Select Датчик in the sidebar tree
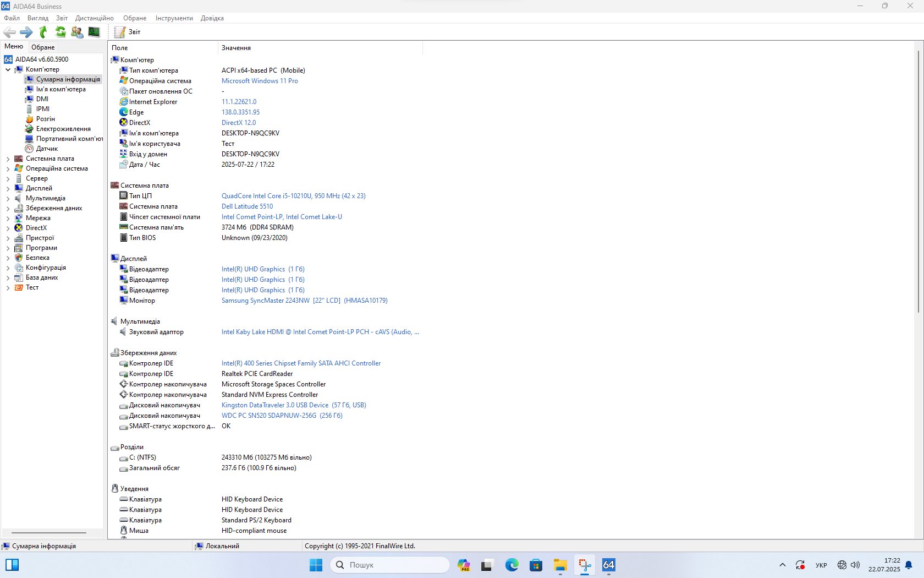924x578 pixels. (47, 149)
